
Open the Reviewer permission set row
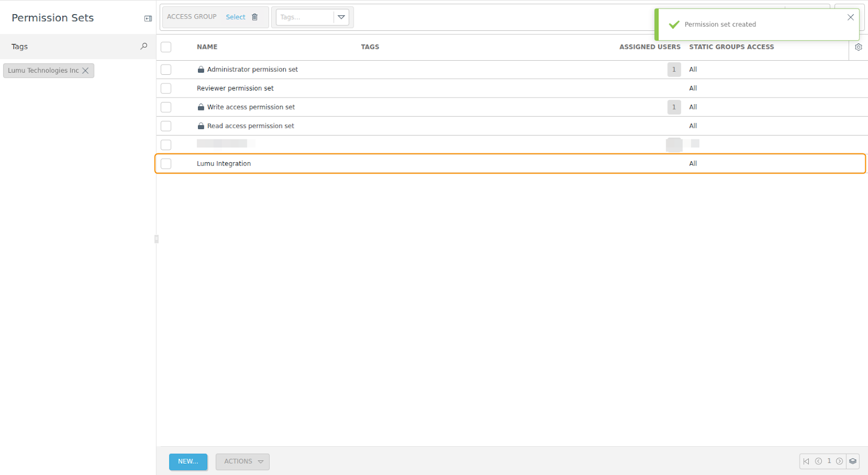235,88
